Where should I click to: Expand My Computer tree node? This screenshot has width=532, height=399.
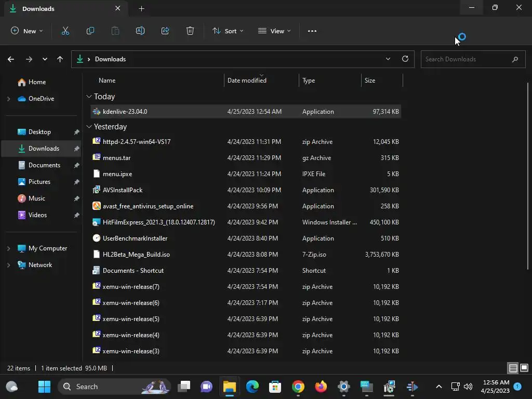click(9, 248)
